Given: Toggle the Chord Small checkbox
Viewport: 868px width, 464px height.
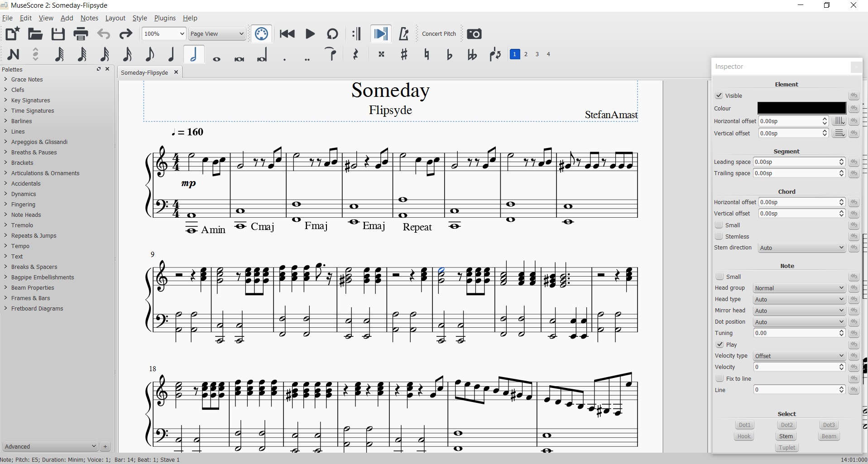Looking at the screenshot, I should pyautogui.click(x=719, y=225).
